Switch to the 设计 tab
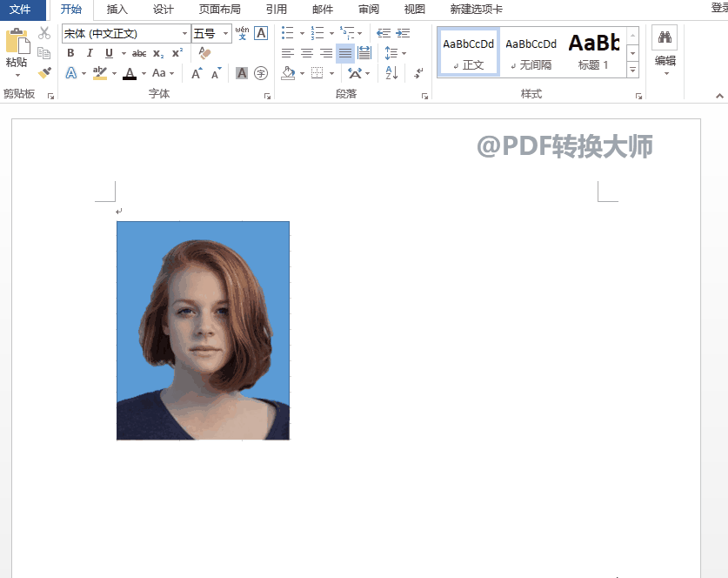The image size is (728, 578). 163,10
